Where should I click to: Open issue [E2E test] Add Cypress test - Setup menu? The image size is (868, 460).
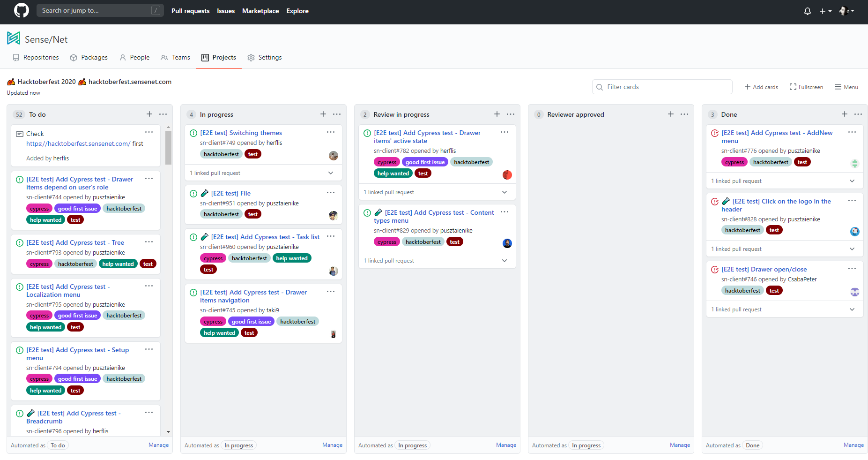[x=77, y=354]
